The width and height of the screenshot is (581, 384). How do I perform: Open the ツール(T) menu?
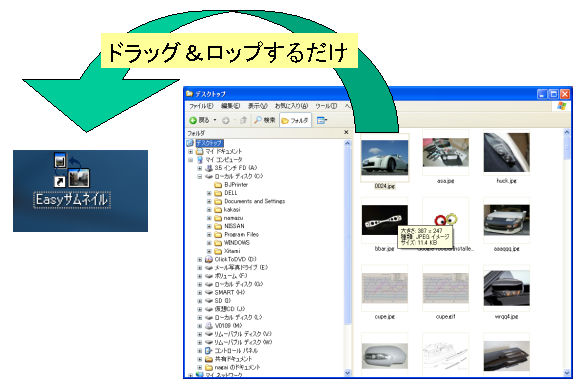tap(326, 106)
